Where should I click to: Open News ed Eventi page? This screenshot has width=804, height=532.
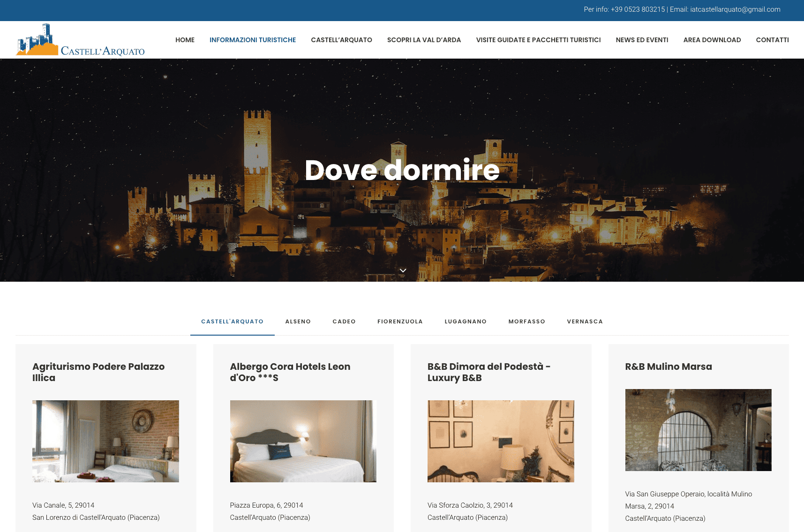tap(642, 40)
